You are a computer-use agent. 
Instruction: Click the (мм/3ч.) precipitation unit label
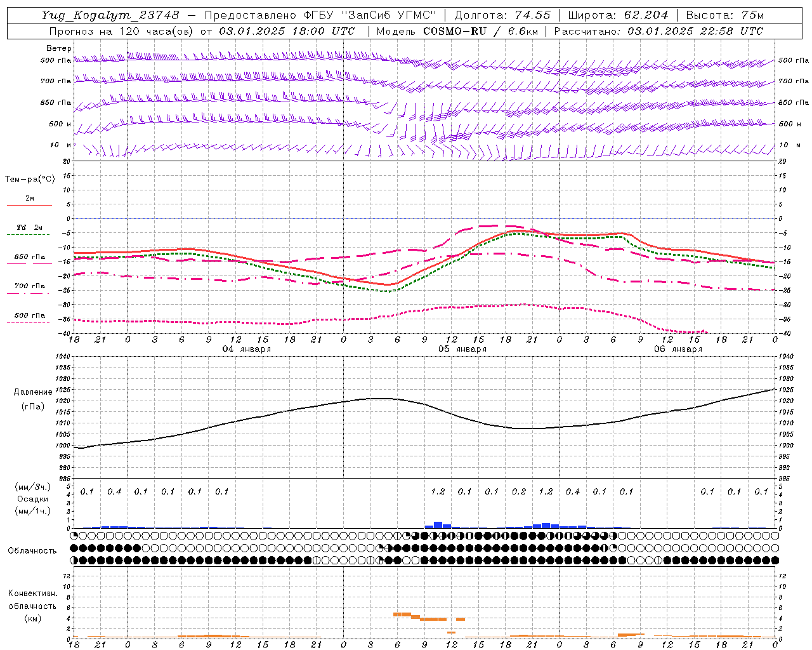click(33, 487)
